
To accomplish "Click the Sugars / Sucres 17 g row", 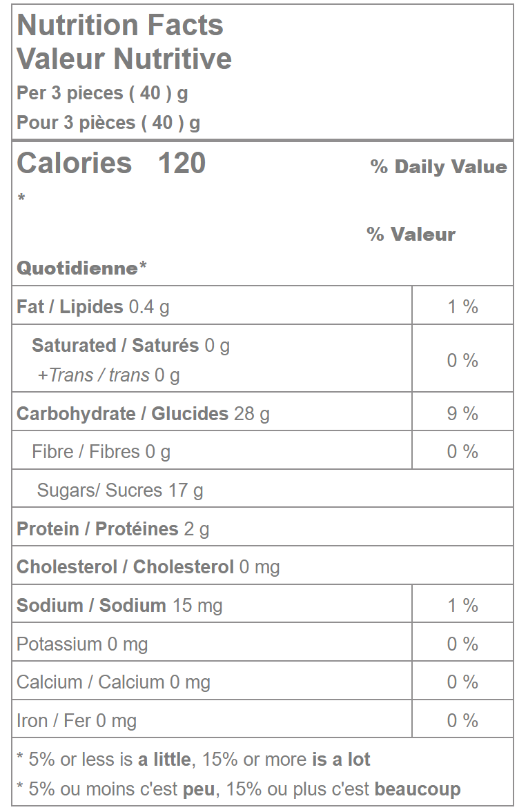I will pyautogui.click(x=120, y=491).
